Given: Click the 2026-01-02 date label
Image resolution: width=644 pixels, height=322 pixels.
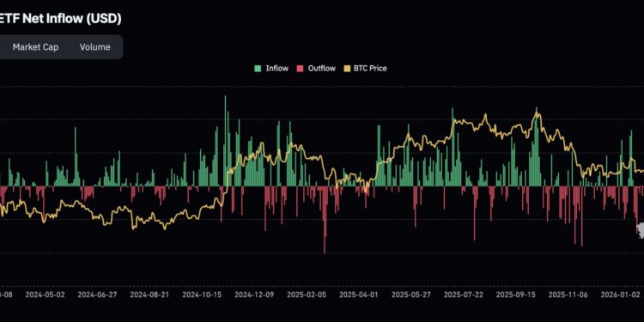Looking at the screenshot, I should click(620, 295).
